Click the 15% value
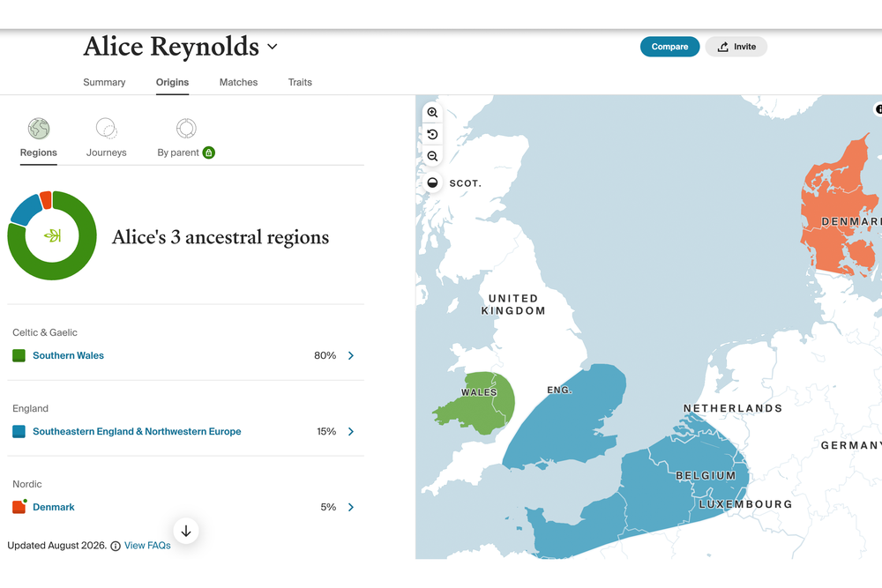 coord(326,431)
